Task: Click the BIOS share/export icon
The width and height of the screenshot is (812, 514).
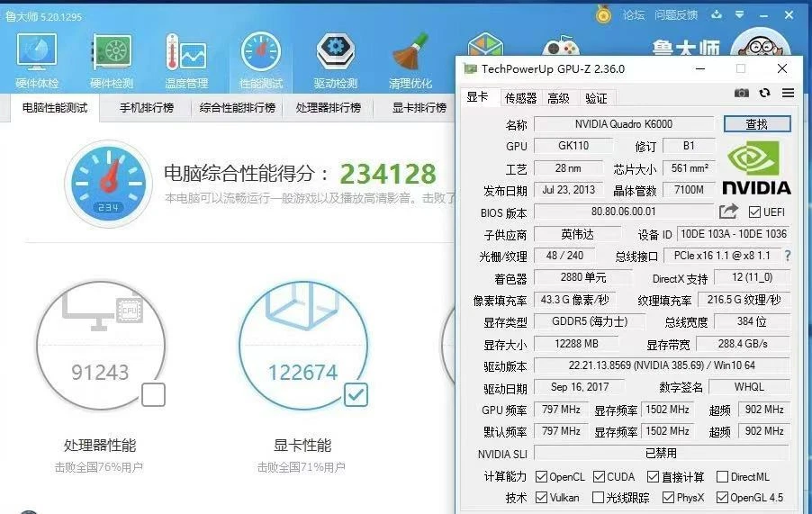Action: [728, 212]
